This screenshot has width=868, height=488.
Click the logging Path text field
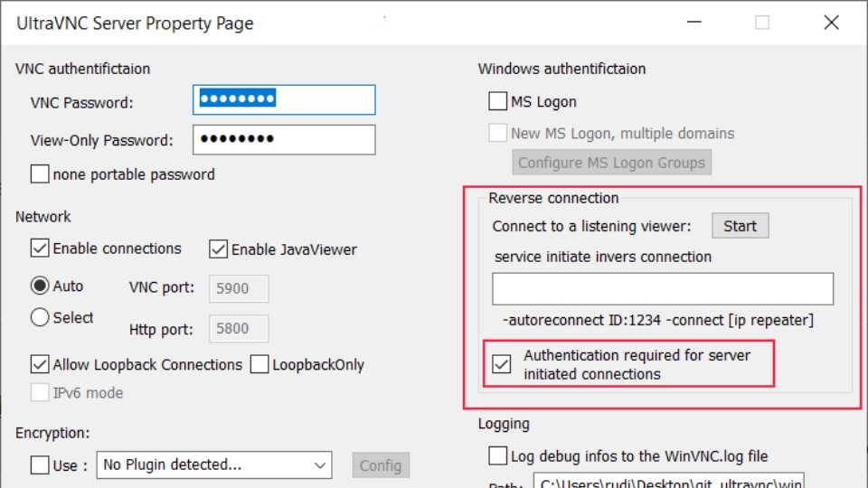pyautogui.click(x=669, y=480)
